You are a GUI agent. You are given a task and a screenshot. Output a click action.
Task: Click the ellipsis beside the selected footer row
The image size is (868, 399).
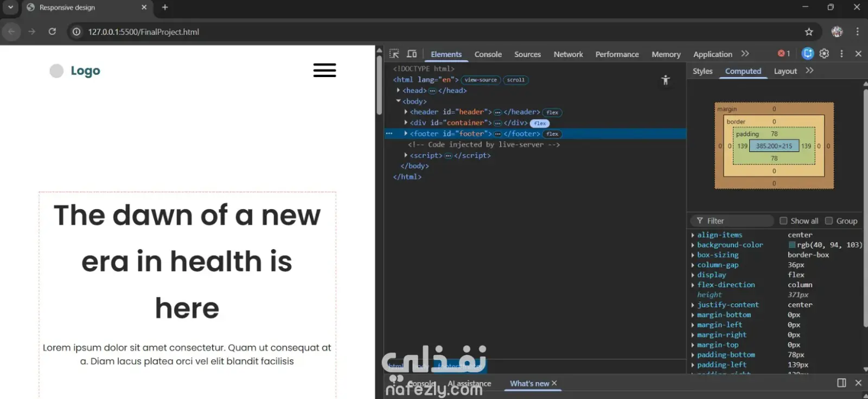pyautogui.click(x=389, y=134)
